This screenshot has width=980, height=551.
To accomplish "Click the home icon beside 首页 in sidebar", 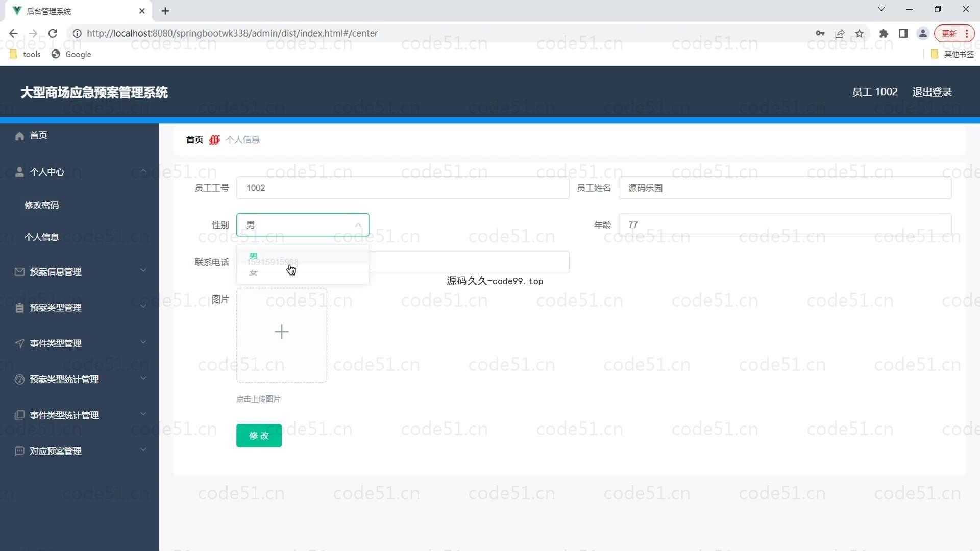I will pos(19,136).
